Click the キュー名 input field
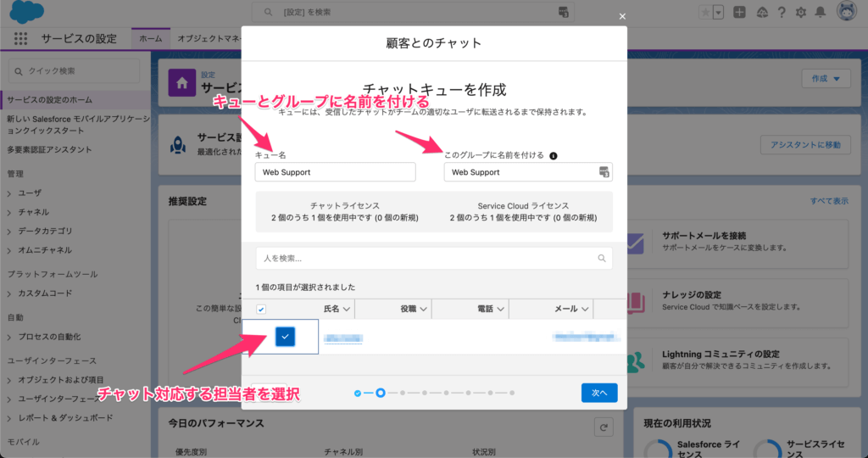Viewport: 868px width, 458px height. coord(335,172)
